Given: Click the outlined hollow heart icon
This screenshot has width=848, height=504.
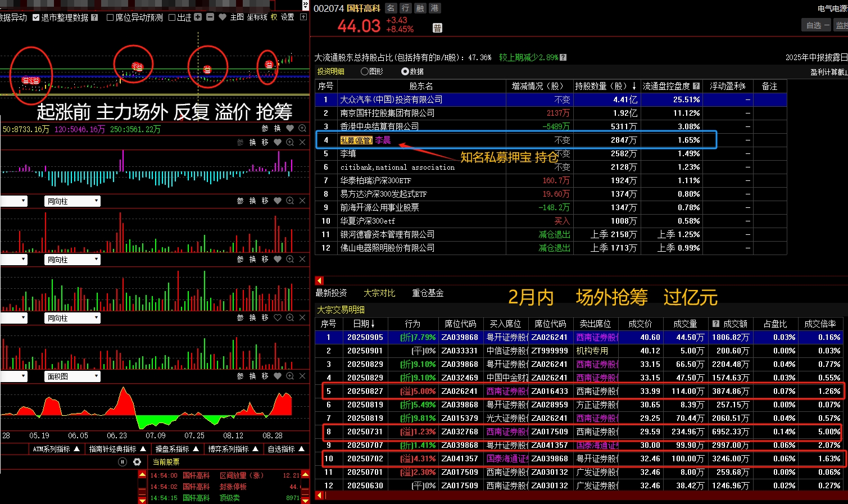Looking at the screenshot, I should click(278, 317).
